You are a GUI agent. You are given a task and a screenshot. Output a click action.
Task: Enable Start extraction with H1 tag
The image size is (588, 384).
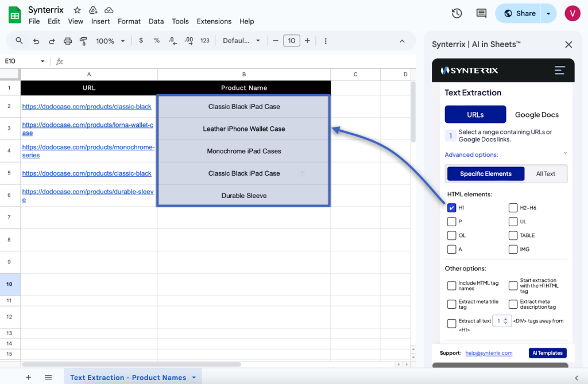pyautogui.click(x=513, y=286)
